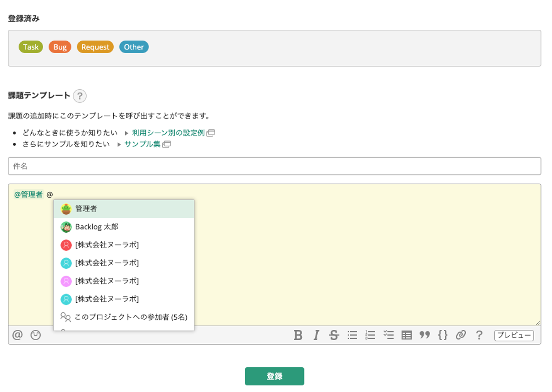This screenshot has height=392, width=552.
Task: Open formatting help question mark in the toolbar
Action: [x=479, y=335]
